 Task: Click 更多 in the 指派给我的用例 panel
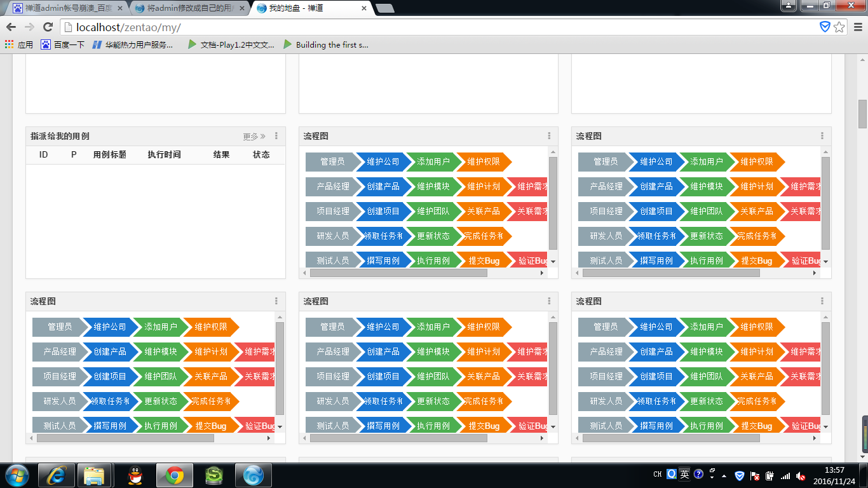254,137
